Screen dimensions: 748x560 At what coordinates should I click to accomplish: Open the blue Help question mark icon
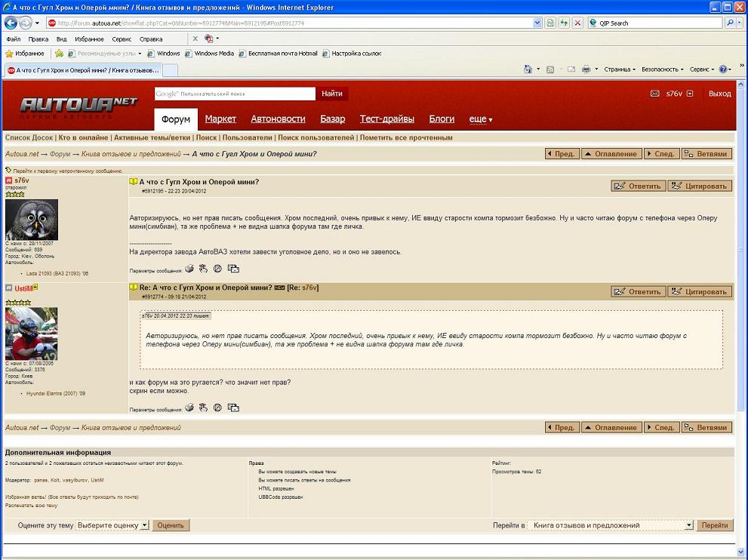722,69
